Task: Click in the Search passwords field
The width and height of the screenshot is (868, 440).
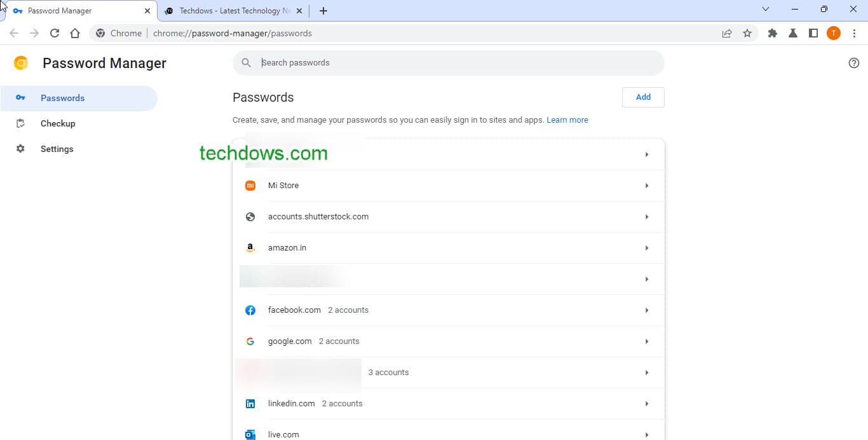Action: (x=449, y=63)
